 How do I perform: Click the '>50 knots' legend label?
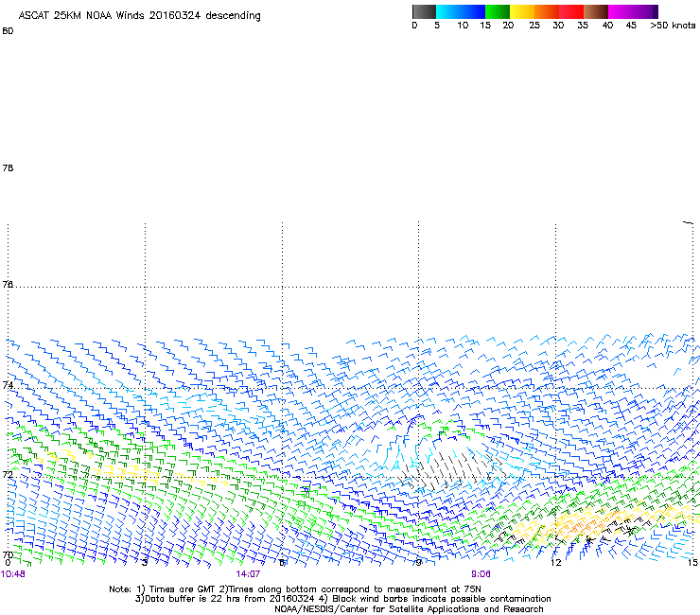673,26
